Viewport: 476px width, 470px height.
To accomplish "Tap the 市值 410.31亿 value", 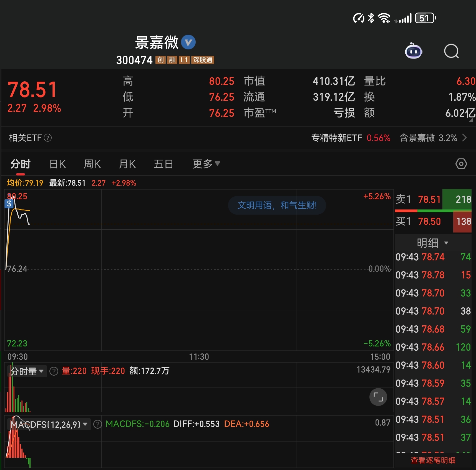I will (x=334, y=81).
